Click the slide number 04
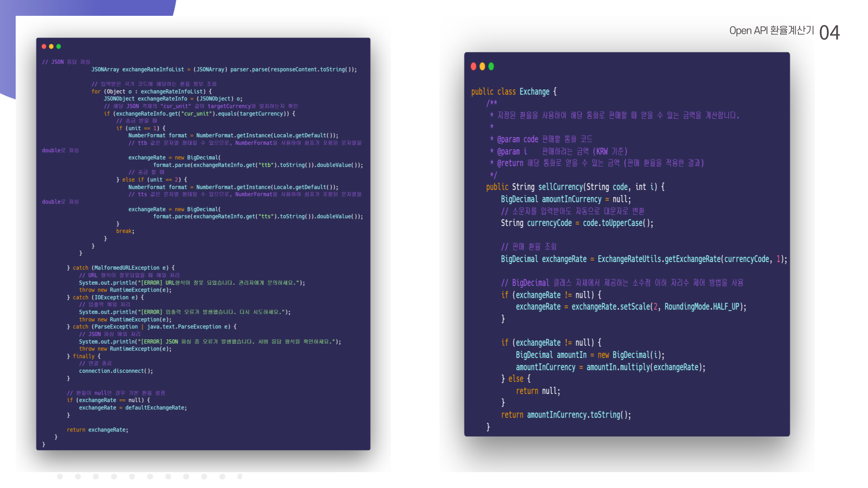Viewport: 868px width, 488px height. [829, 33]
